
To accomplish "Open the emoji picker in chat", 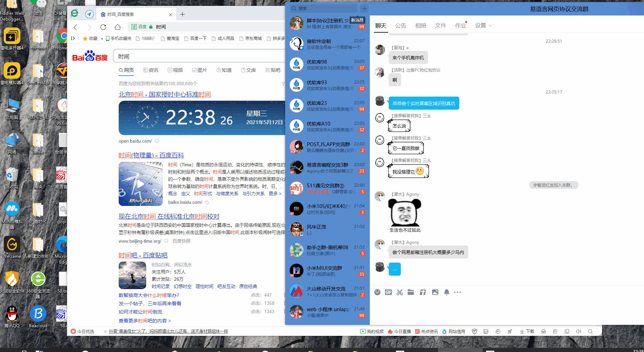I will pyautogui.click(x=377, y=292).
